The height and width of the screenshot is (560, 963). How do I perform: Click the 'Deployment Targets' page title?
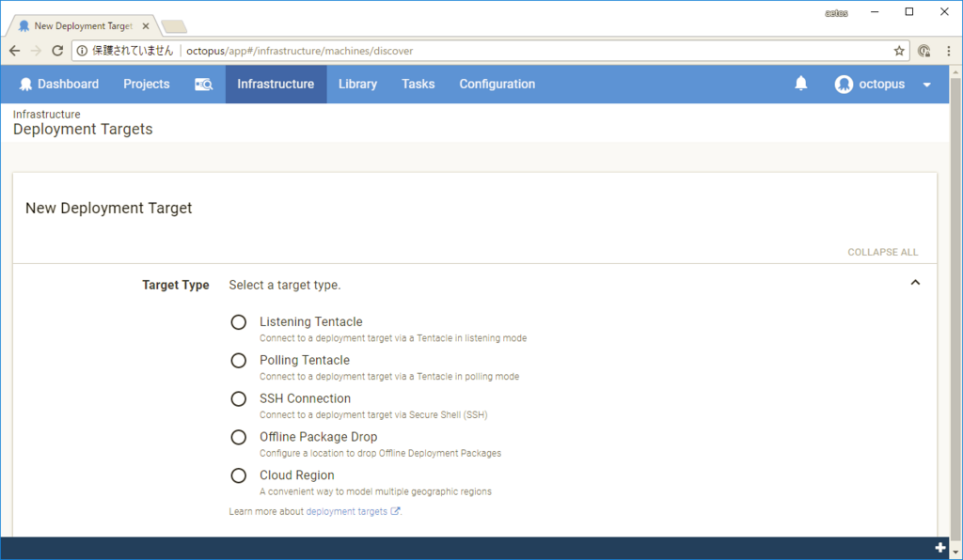[x=83, y=130]
